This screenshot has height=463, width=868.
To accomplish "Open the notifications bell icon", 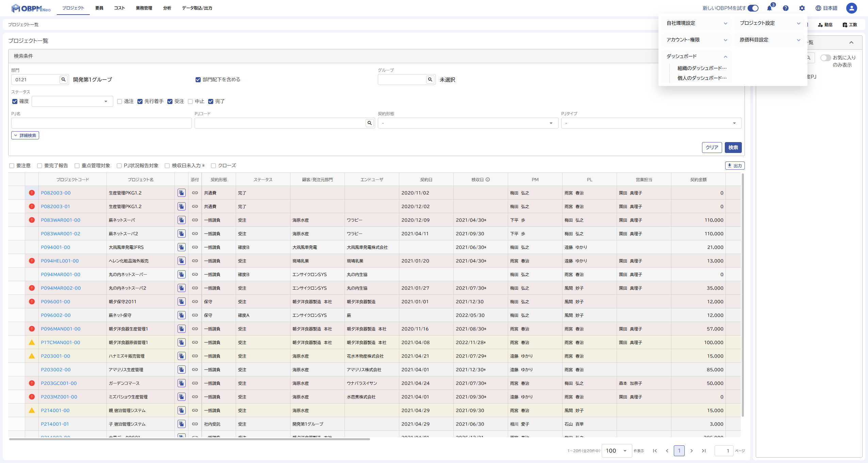I will tap(769, 8).
